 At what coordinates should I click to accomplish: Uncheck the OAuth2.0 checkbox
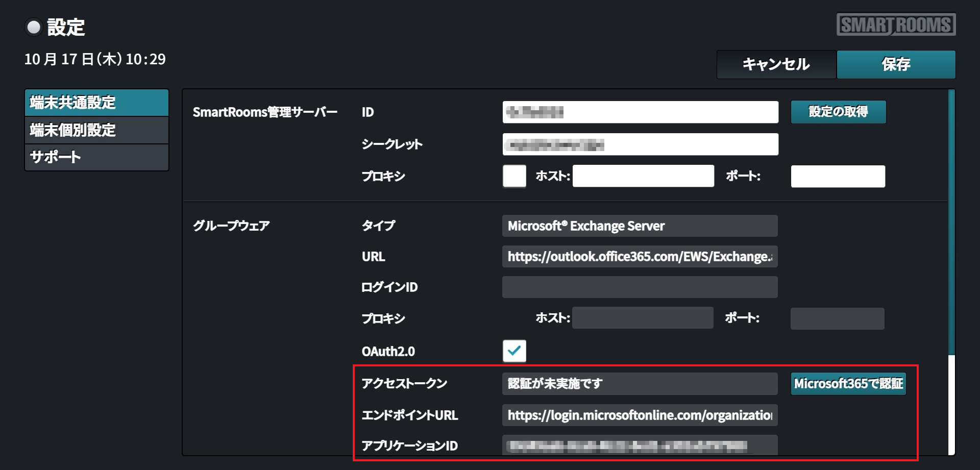tap(514, 351)
